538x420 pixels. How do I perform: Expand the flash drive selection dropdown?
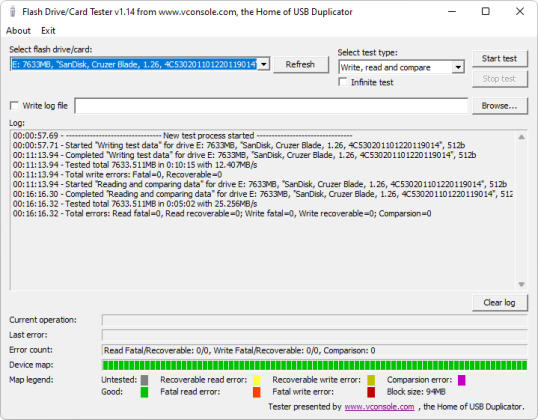click(x=264, y=64)
